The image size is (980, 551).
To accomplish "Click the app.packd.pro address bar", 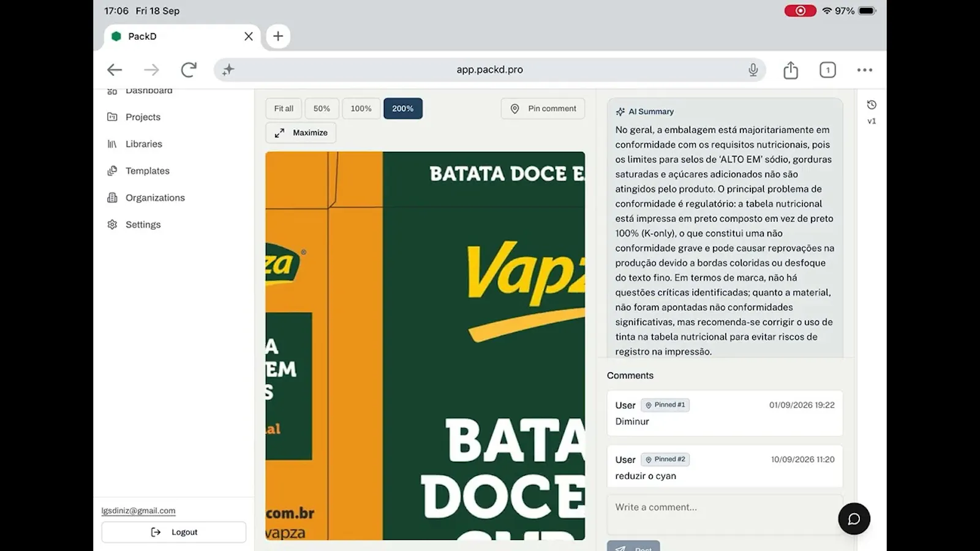I will pyautogui.click(x=490, y=70).
